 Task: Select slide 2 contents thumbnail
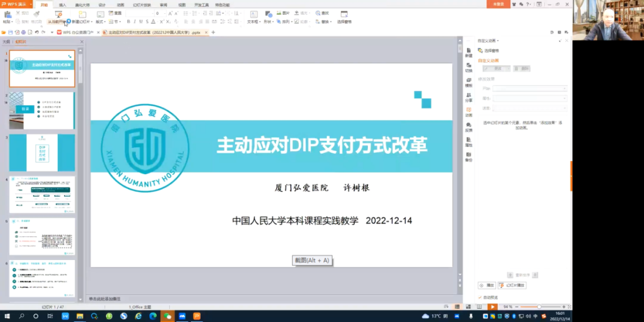[42, 111]
